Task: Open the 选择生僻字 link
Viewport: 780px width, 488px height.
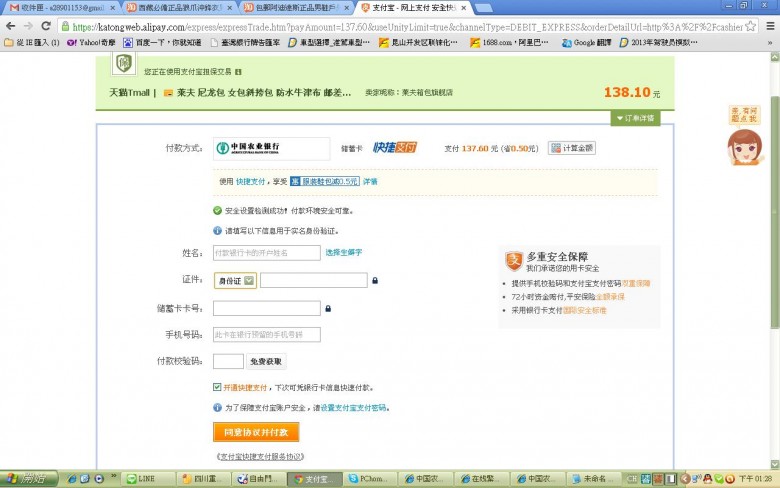Action: pyautogui.click(x=343, y=253)
